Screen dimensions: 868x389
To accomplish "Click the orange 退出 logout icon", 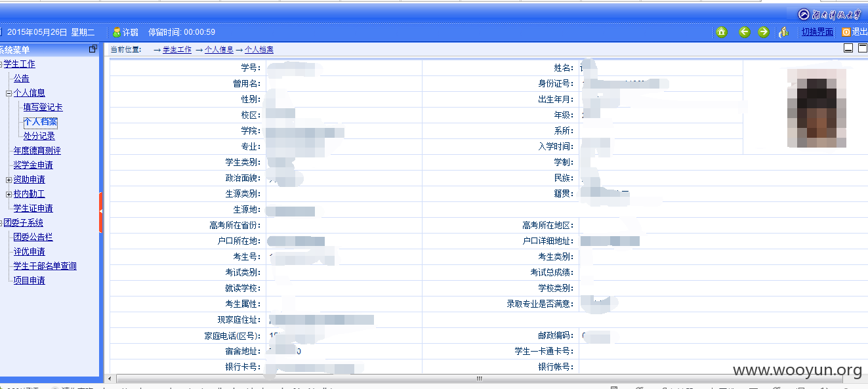I will point(846,32).
